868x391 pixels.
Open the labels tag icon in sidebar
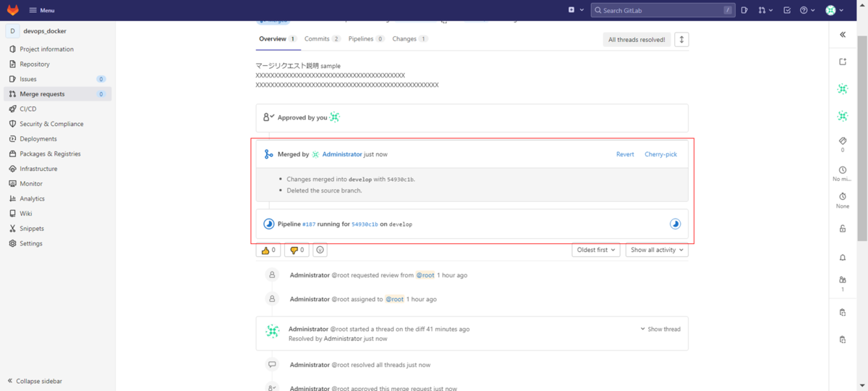click(x=843, y=140)
